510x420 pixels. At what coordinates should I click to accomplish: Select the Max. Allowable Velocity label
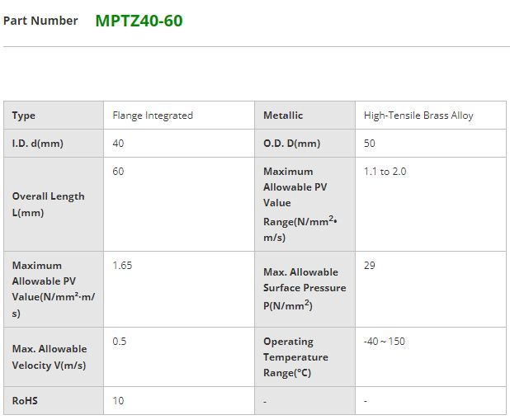[50, 357]
